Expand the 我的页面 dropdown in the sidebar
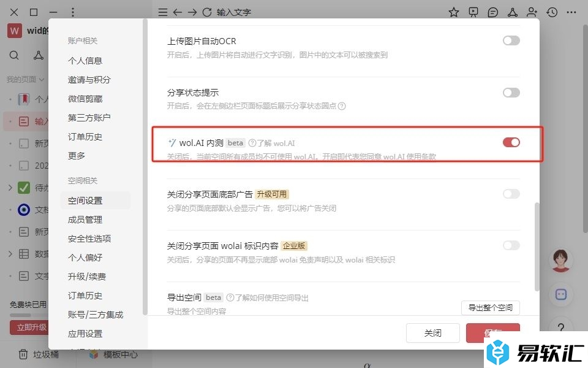The width and height of the screenshot is (588, 368). pos(25,79)
